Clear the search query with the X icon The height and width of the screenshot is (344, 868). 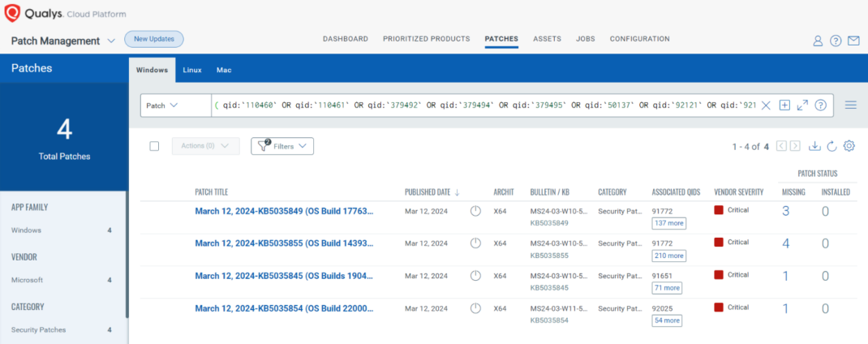pos(766,105)
